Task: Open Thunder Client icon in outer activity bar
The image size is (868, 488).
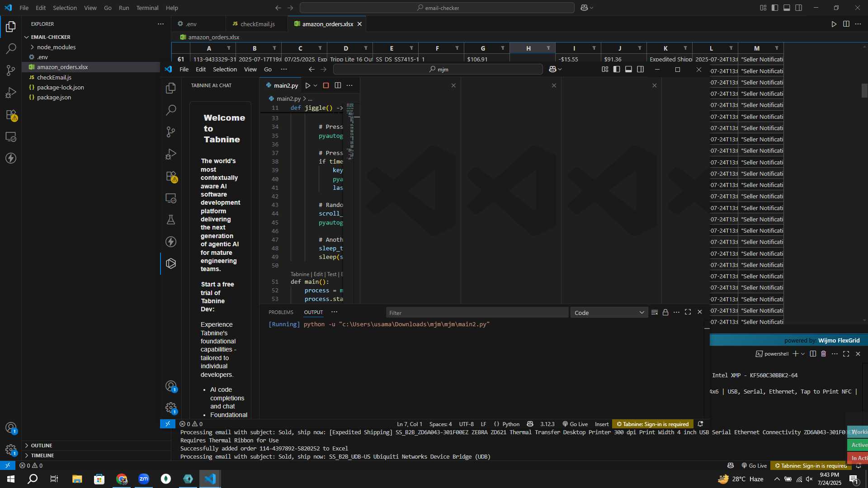Action: click(x=11, y=158)
